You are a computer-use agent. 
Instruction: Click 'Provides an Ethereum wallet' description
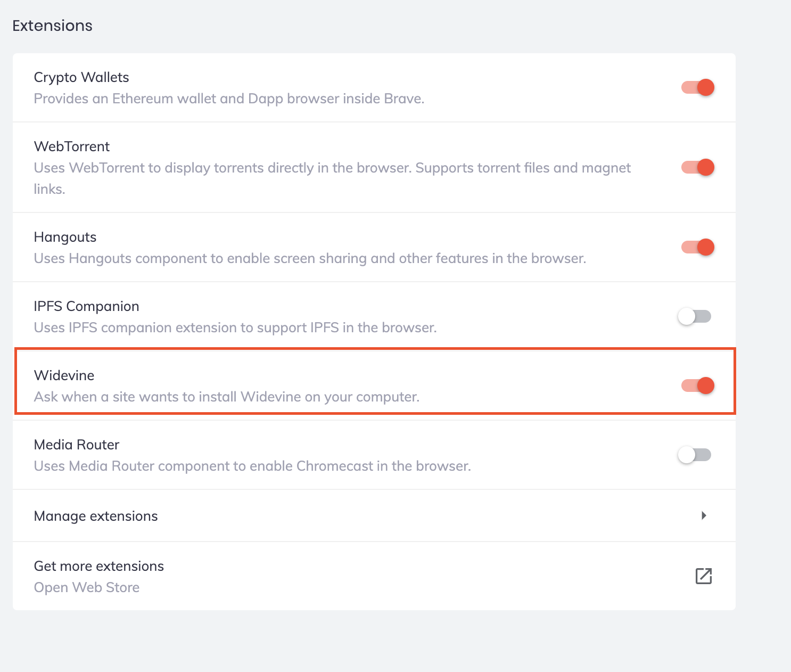click(229, 99)
